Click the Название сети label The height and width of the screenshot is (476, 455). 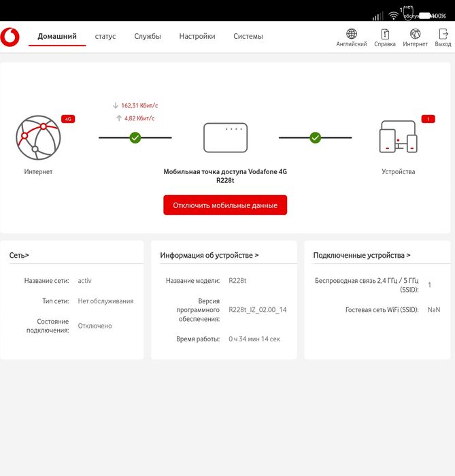coord(46,281)
